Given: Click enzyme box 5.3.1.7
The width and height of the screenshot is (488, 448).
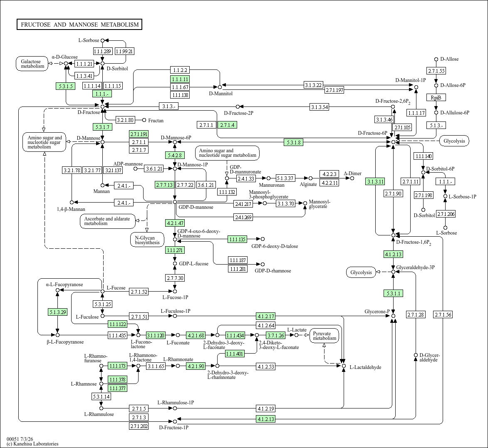Looking at the screenshot, I should click(102, 127).
